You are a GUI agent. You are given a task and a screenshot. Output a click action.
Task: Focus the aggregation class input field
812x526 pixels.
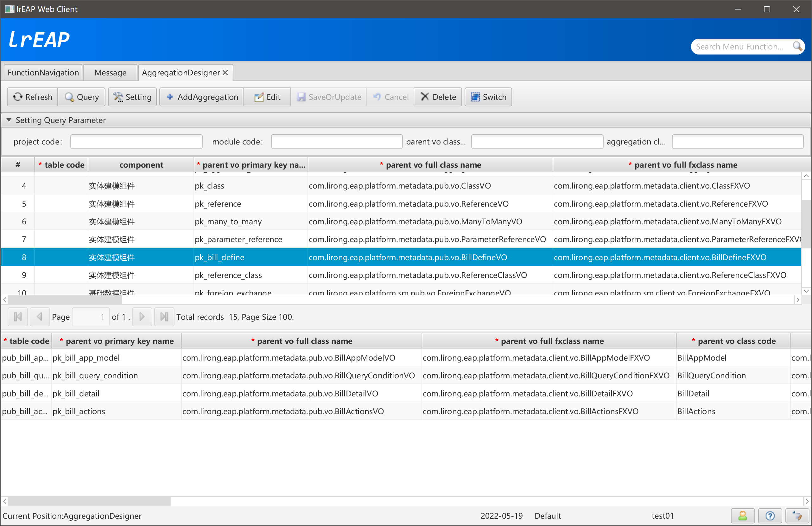coord(738,142)
